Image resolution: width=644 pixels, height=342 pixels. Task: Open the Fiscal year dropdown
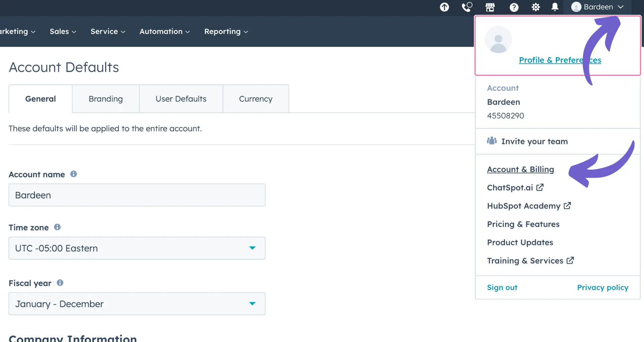pos(137,304)
